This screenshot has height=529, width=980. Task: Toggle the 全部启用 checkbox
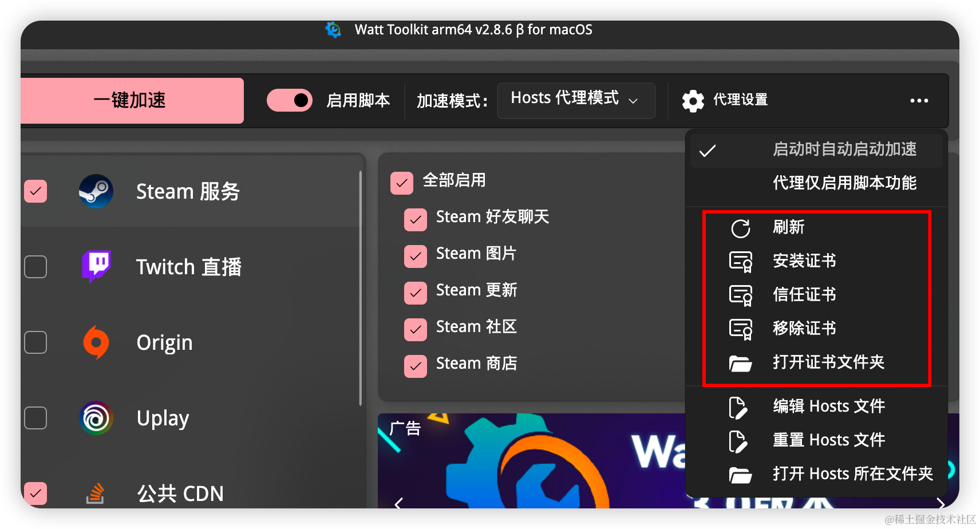(x=402, y=183)
